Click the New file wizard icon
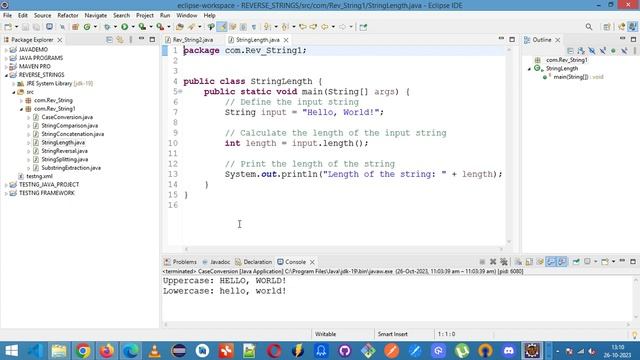Viewport: 640px width, 360px height. (8, 27)
